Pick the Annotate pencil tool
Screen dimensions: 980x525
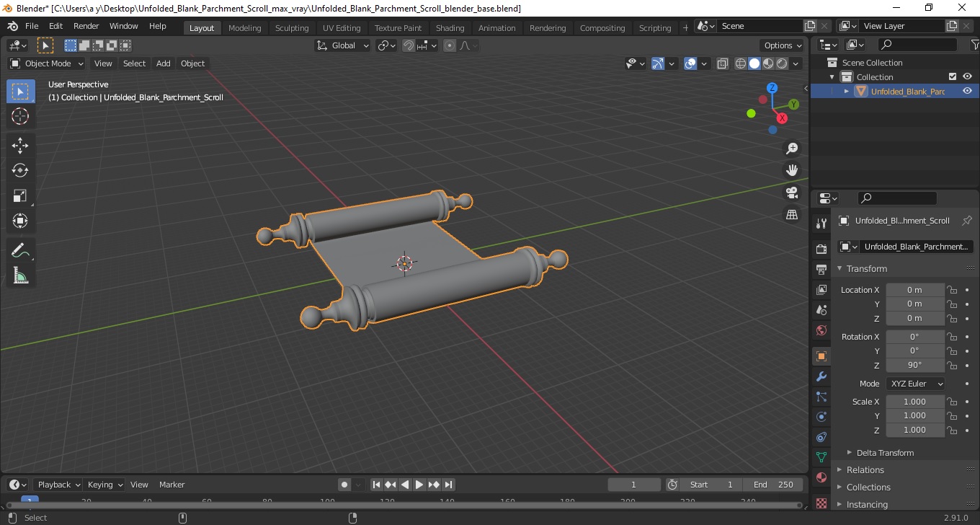click(20, 251)
